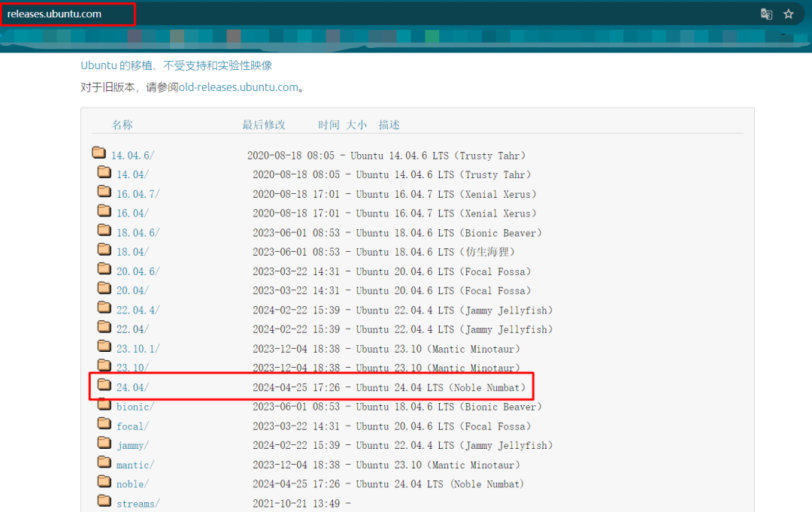812x512 pixels.
Task: Open the 14.04.6/ directory link
Action: click(x=132, y=156)
